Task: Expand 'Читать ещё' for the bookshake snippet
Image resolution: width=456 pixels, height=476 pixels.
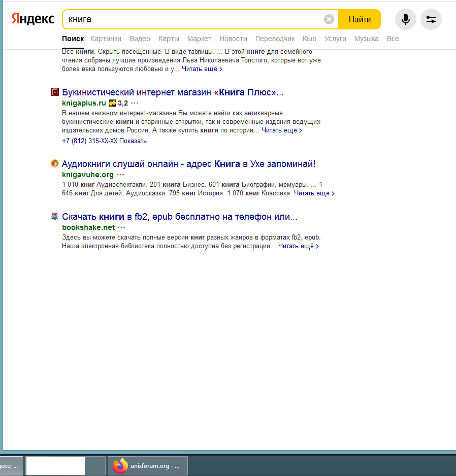Action: [299, 246]
